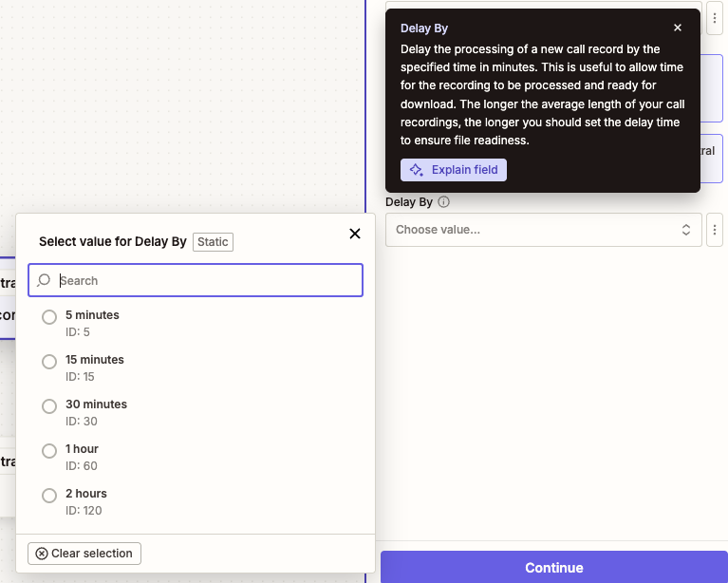Close the Delay By tooltip
Viewport: 728px width, 583px height.
pyautogui.click(x=678, y=28)
